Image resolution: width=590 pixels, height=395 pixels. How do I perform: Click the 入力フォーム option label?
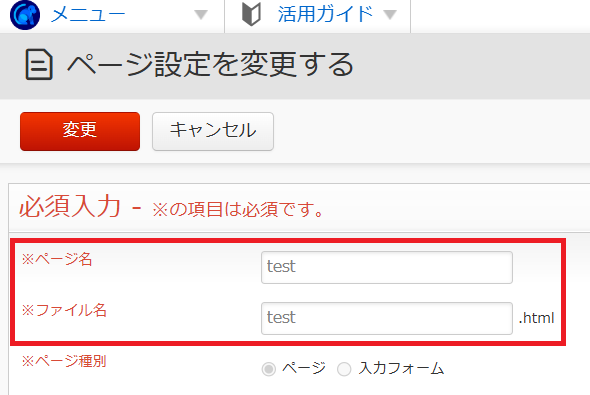click(x=401, y=368)
